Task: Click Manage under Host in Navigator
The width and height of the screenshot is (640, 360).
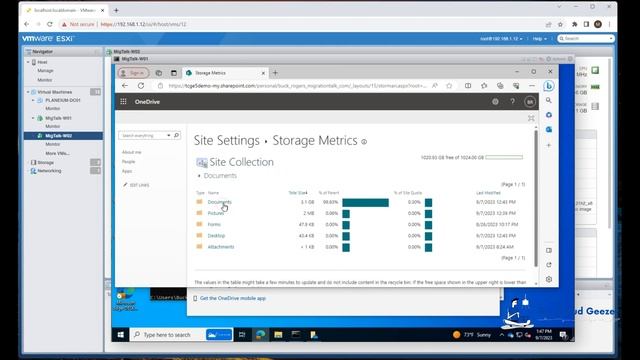Action: tap(45, 71)
